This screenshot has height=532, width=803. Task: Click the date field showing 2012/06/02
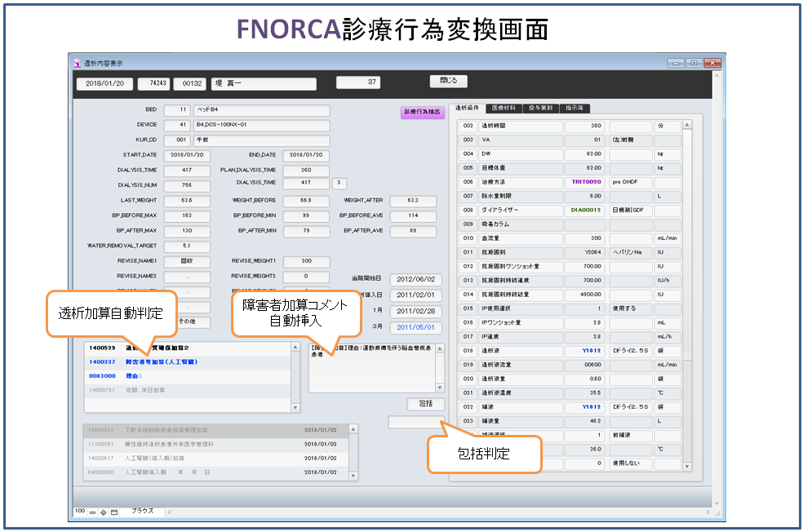coord(415,280)
